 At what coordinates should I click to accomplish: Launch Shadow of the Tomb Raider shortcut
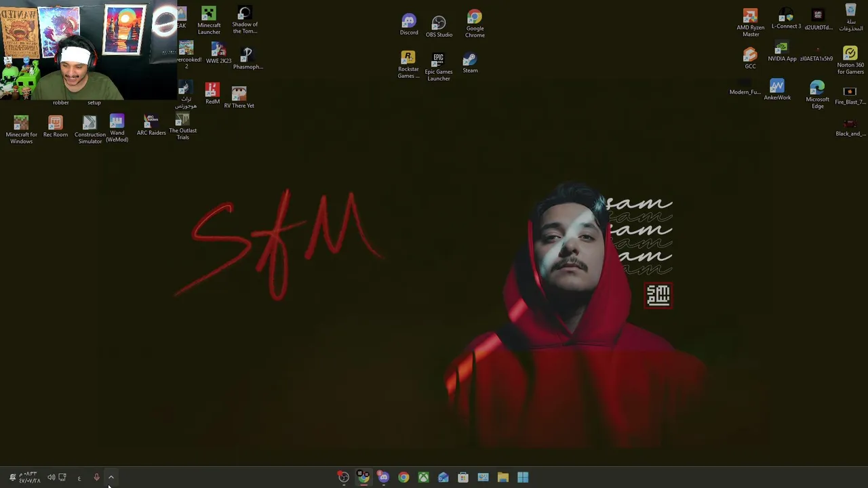click(x=245, y=20)
